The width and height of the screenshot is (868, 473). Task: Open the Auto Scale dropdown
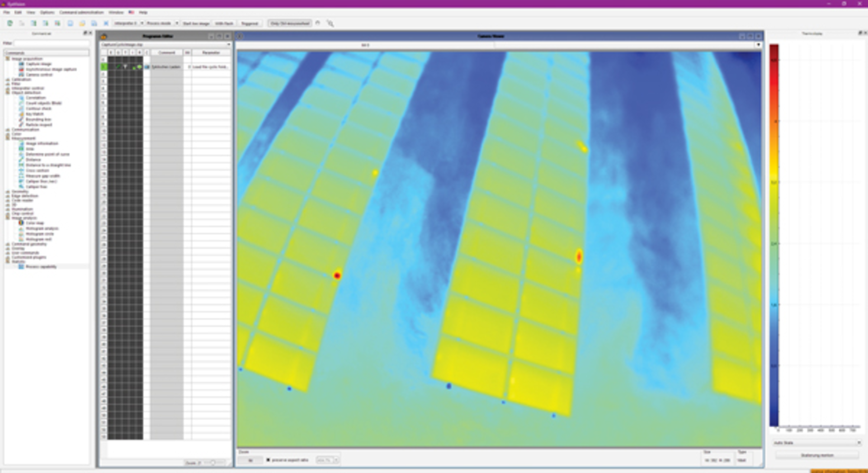tap(816, 443)
